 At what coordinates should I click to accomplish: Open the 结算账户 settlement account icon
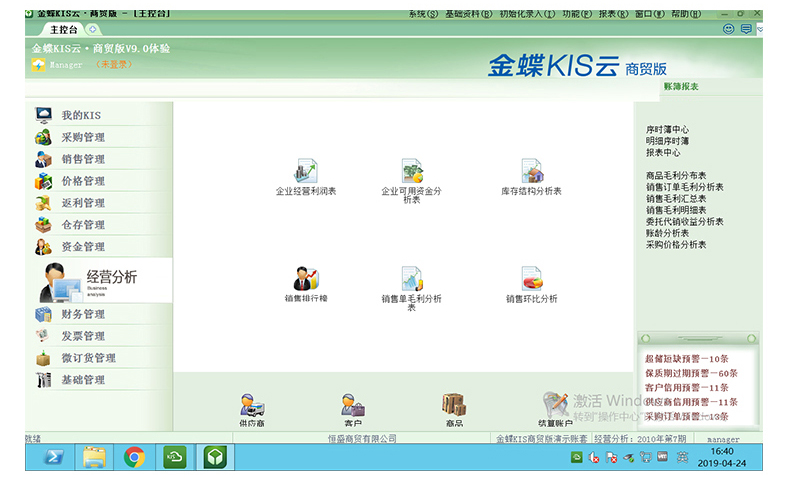[x=555, y=405]
